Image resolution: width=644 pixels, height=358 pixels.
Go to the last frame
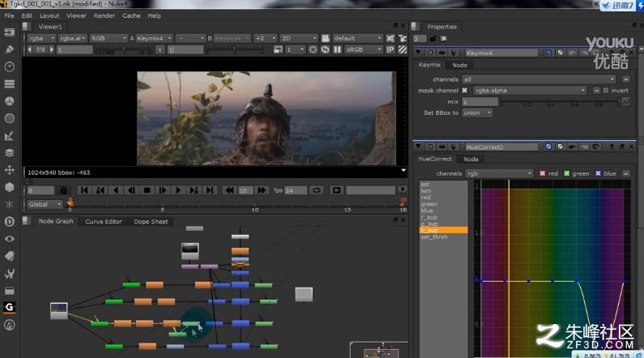click(x=210, y=190)
